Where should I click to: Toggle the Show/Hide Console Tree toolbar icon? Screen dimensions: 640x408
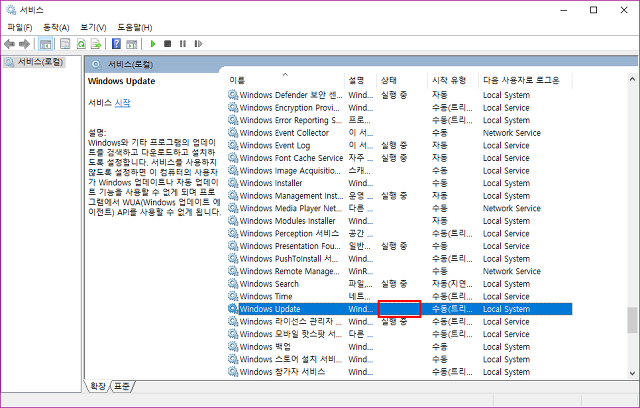(x=45, y=44)
